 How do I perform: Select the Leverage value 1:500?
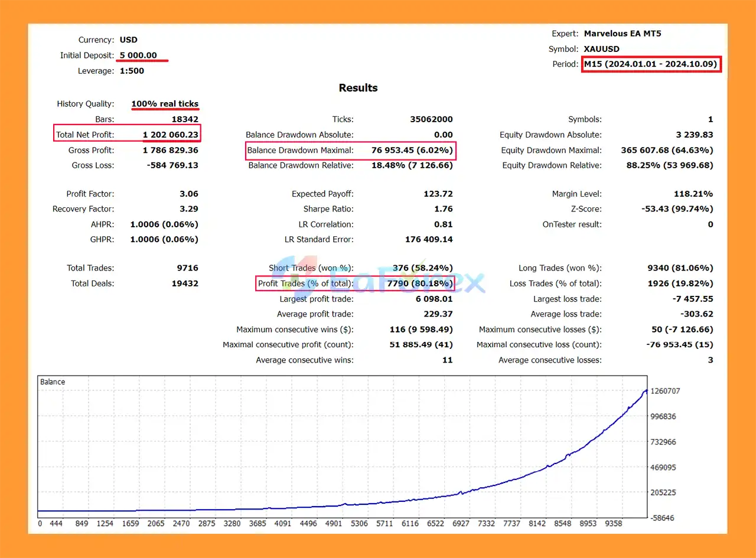pyautogui.click(x=132, y=71)
